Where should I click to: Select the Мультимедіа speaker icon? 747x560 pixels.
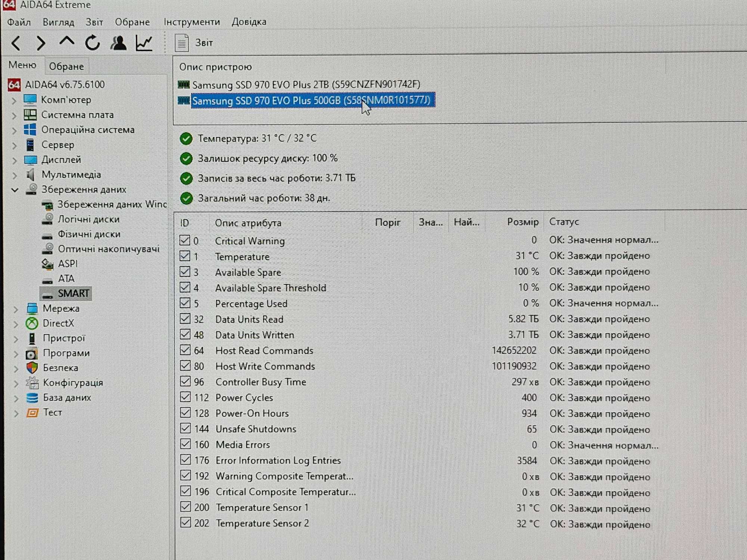[30, 174]
